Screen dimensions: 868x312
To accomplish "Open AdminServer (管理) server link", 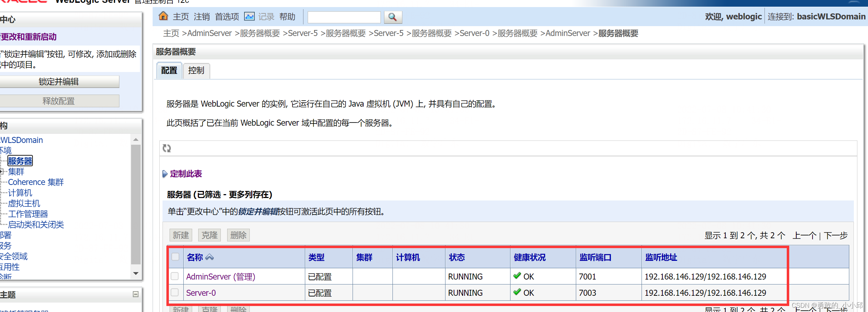I will [x=220, y=276].
